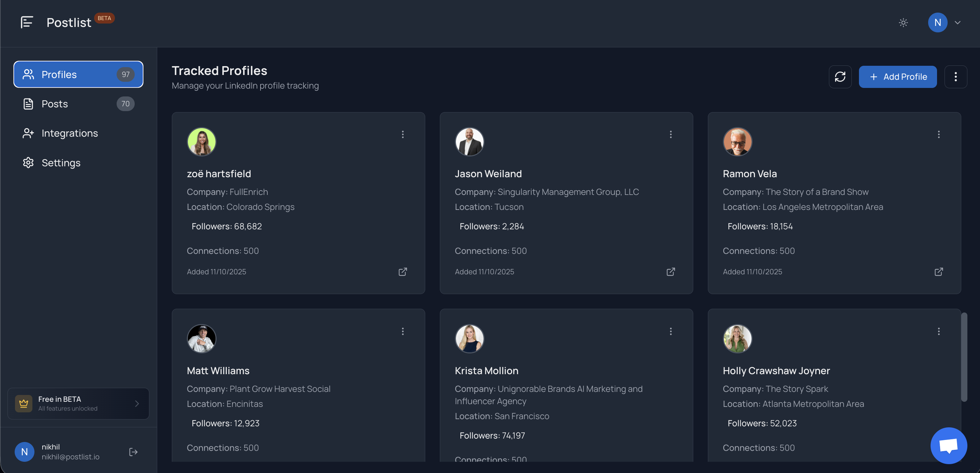This screenshot has width=980, height=473.
Task: Click the crown icon in Free in BETA
Action: pyautogui.click(x=24, y=403)
